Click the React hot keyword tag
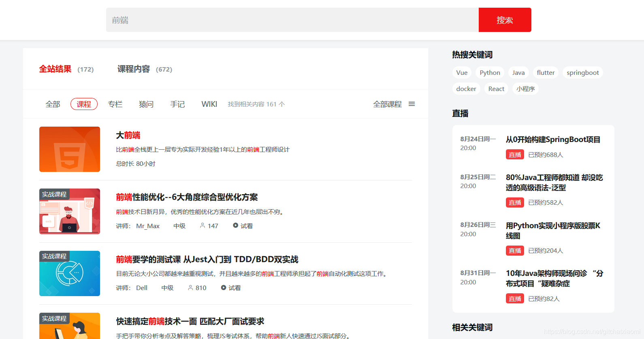This screenshot has width=644, height=339. tap(496, 89)
